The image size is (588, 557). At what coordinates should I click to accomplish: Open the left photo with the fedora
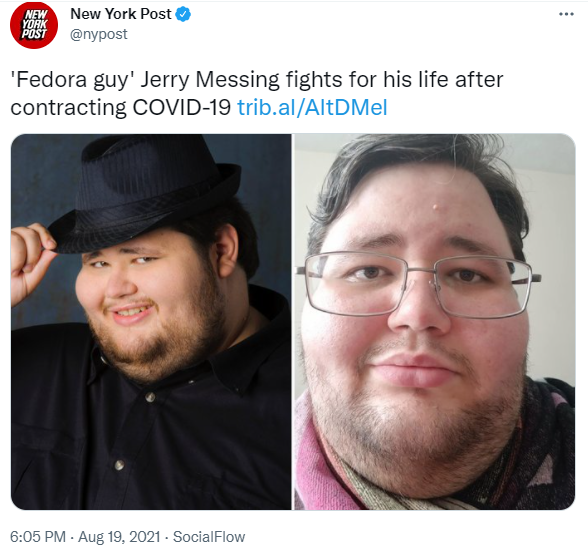click(151, 321)
